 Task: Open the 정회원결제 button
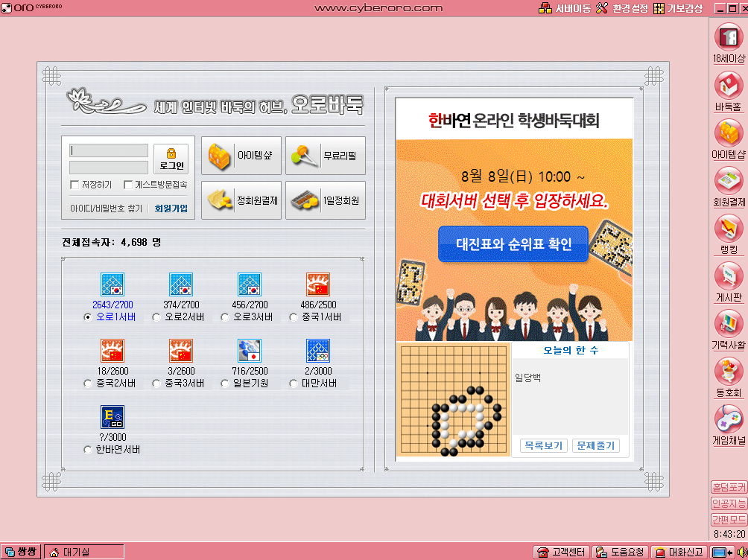coord(241,200)
